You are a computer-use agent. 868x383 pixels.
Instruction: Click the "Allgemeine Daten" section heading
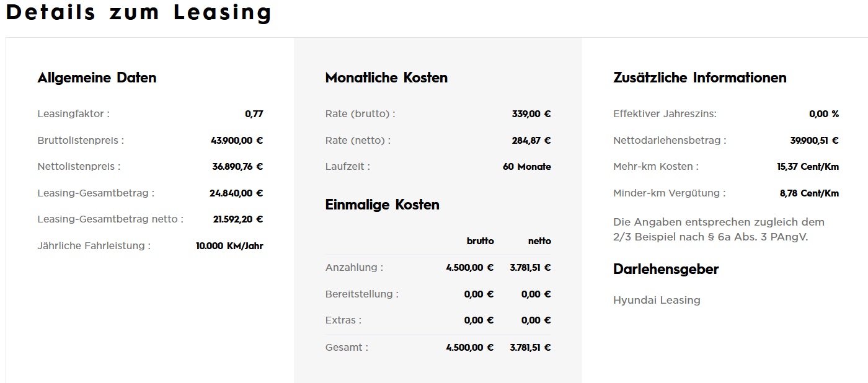[97, 78]
